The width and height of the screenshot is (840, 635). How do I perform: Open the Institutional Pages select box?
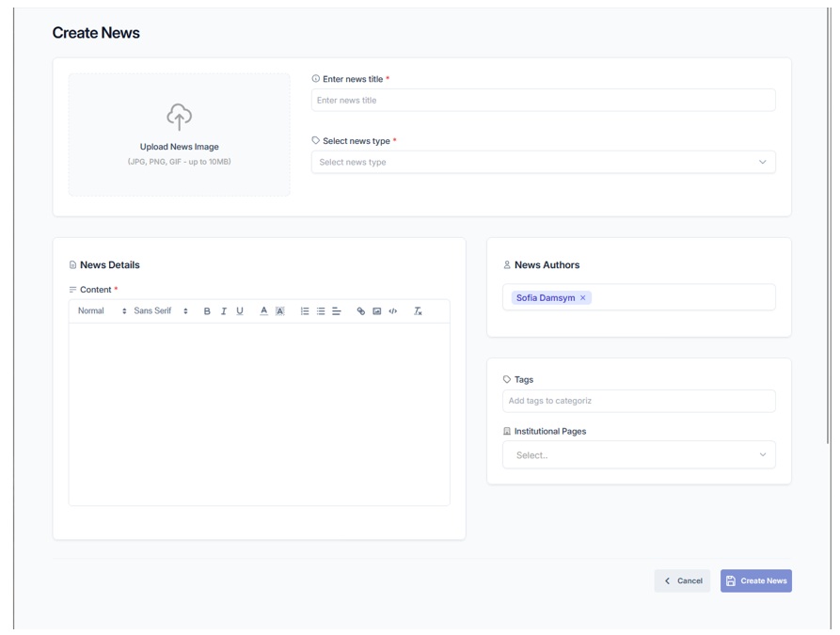point(639,455)
